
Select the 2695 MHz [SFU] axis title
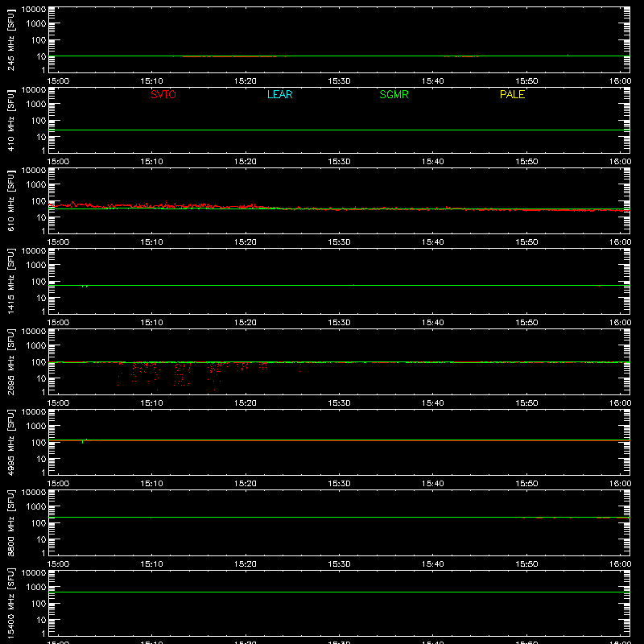(10, 362)
